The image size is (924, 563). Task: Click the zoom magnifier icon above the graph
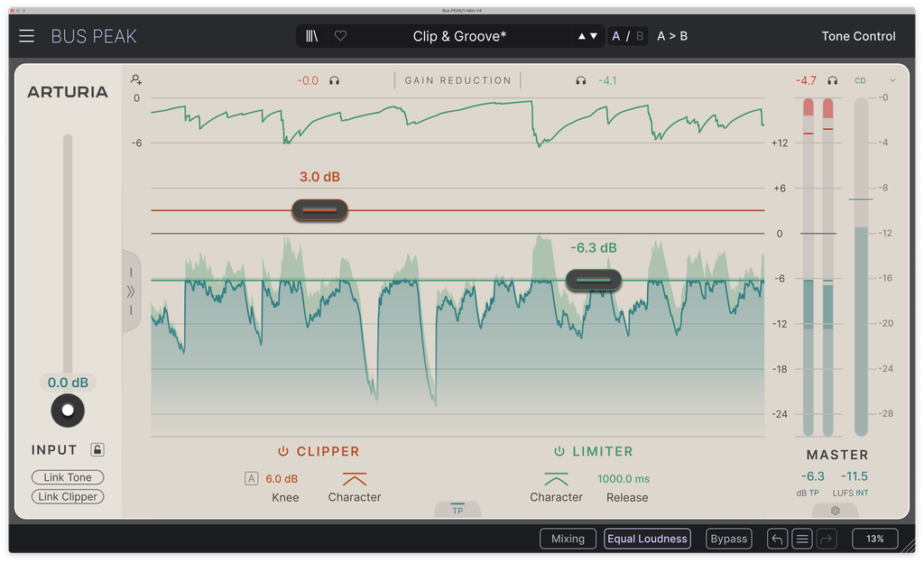click(136, 79)
